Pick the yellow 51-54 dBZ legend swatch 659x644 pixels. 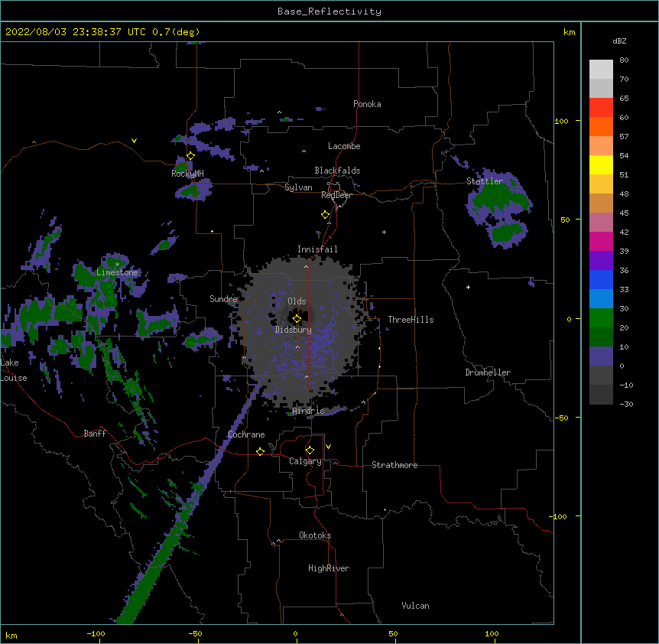(x=601, y=164)
